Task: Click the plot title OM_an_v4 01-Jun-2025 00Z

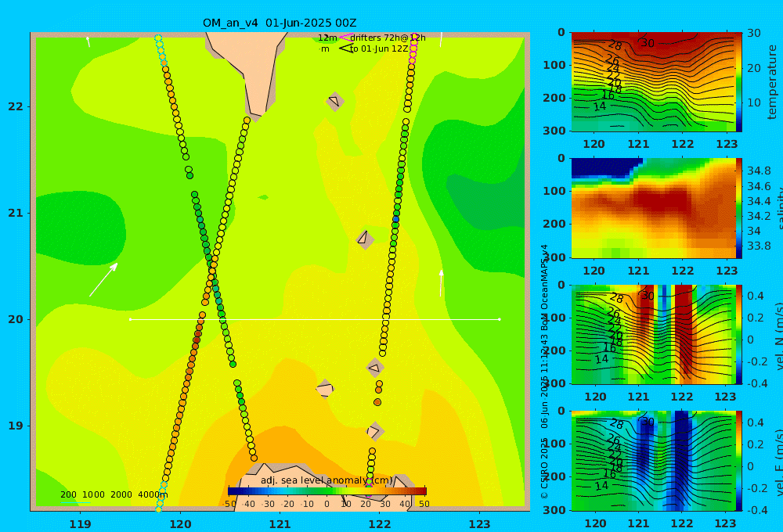Action: tap(280, 23)
